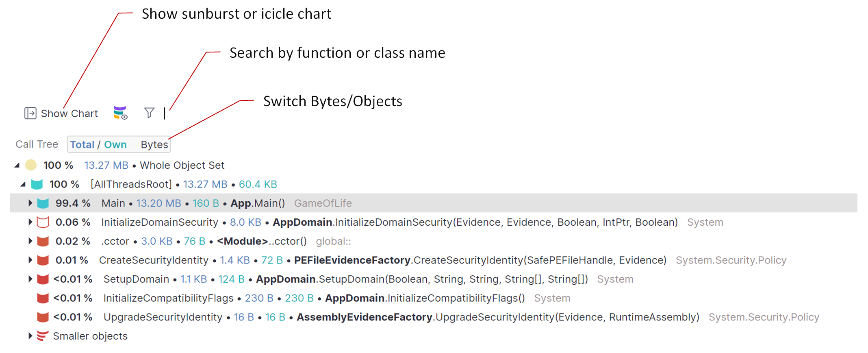Toggle to Total values

click(82, 144)
